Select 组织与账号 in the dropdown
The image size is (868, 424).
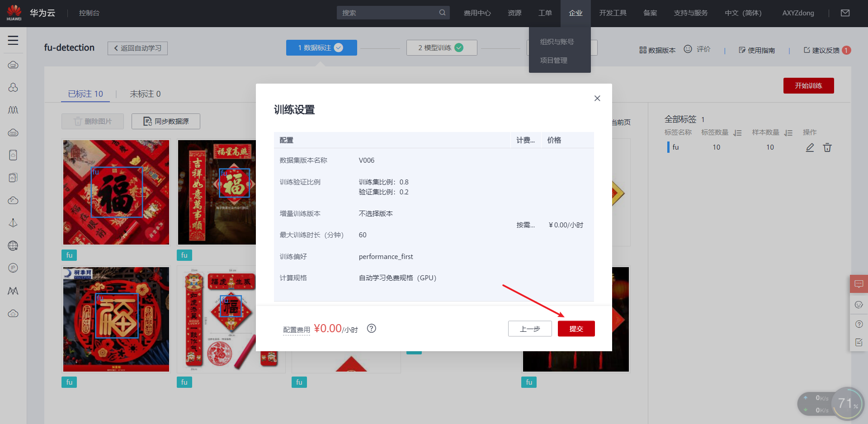557,42
